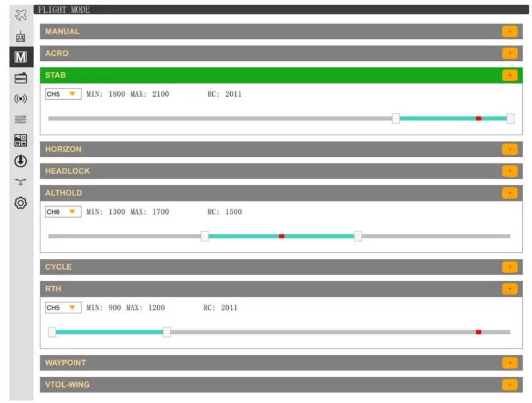Click the MANUAL mode header label
The image size is (532, 403).
coord(62,31)
